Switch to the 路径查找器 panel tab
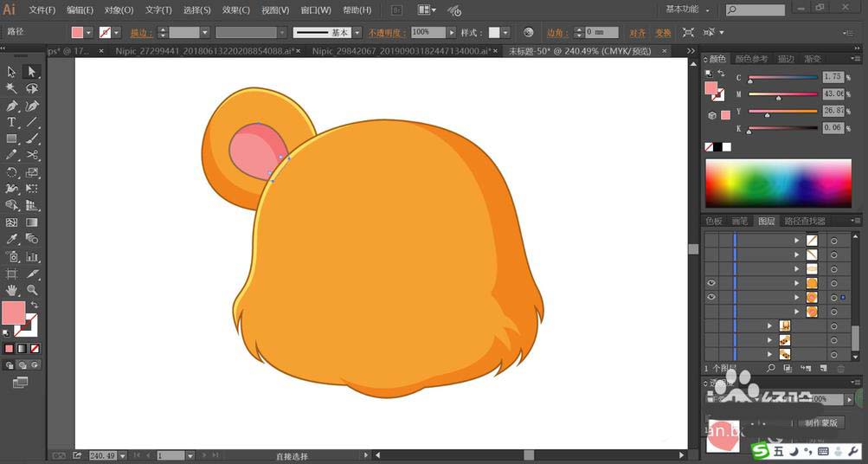This screenshot has width=868, height=464. click(x=804, y=221)
